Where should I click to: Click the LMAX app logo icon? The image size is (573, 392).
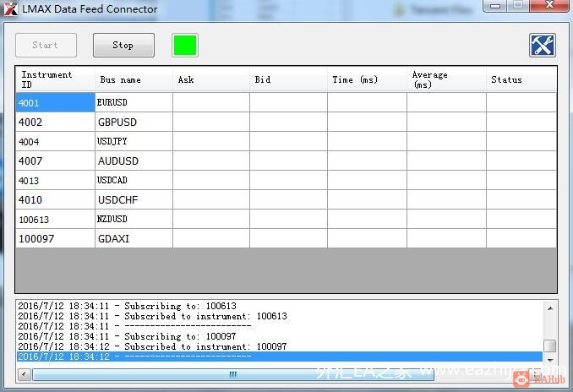(x=11, y=9)
